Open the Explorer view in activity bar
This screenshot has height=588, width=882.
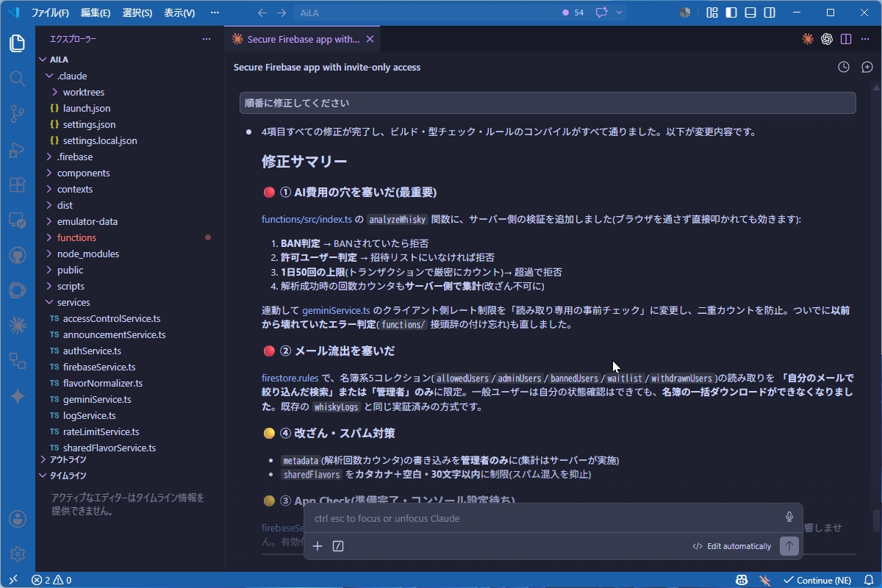[18, 43]
